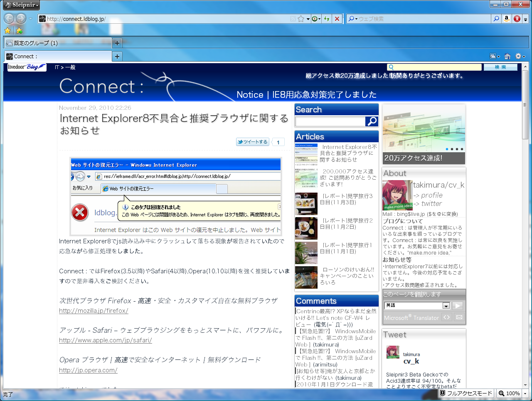Go back with the Back arrow
This screenshot has width=532, height=401.
point(9,18)
